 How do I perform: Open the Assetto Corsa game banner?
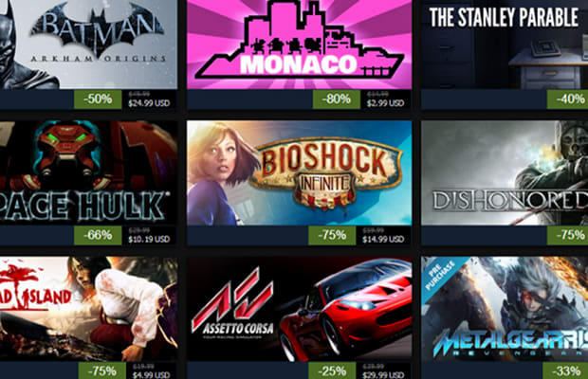[300, 309]
